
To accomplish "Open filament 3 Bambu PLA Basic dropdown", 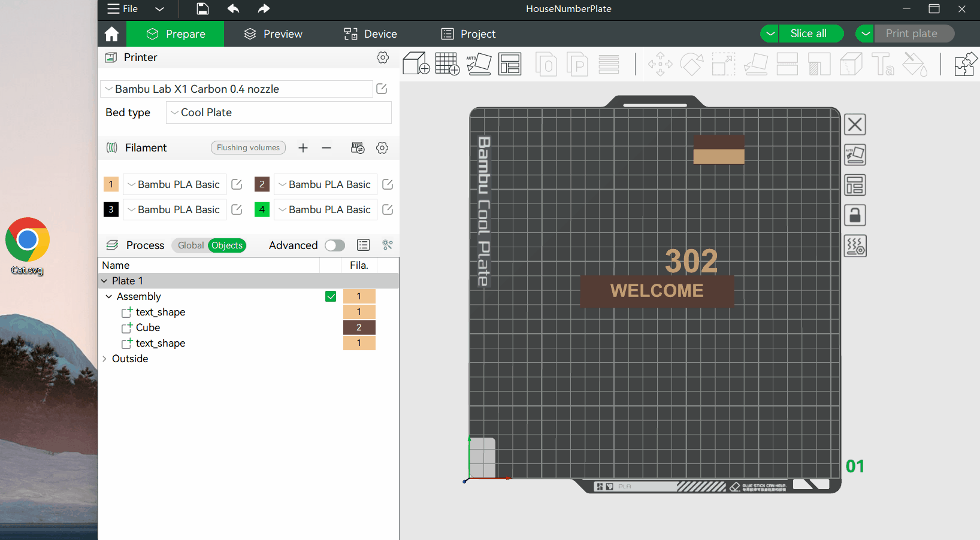I will pyautogui.click(x=174, y=210).
